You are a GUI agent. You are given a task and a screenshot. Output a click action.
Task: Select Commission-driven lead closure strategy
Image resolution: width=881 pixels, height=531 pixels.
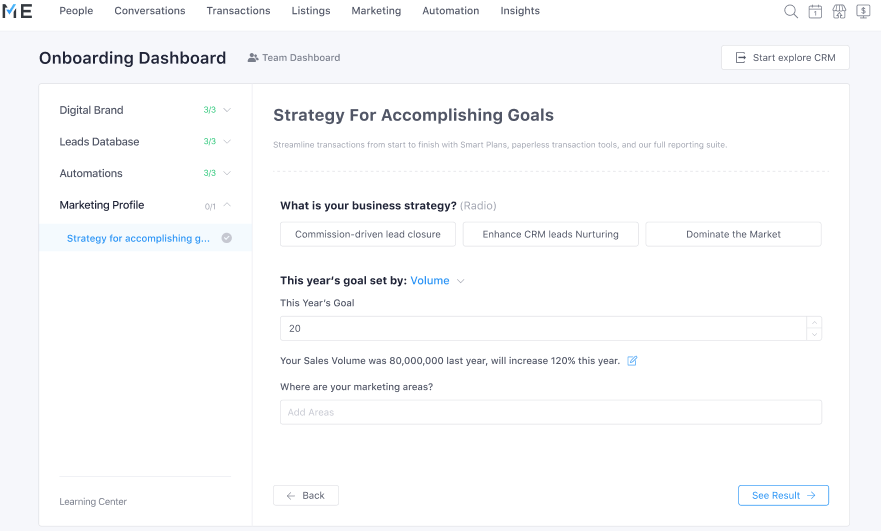pyautogui.click(x=368, y=234)
